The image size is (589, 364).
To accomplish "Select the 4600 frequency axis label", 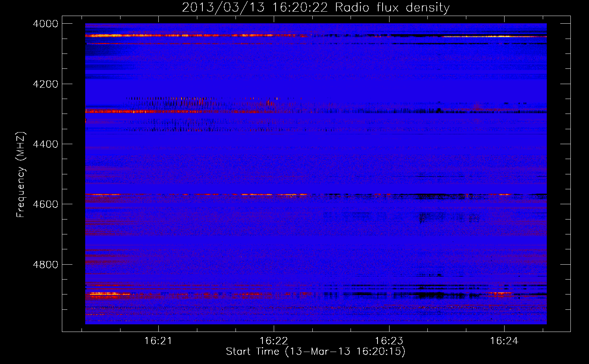I will (46, 204).
